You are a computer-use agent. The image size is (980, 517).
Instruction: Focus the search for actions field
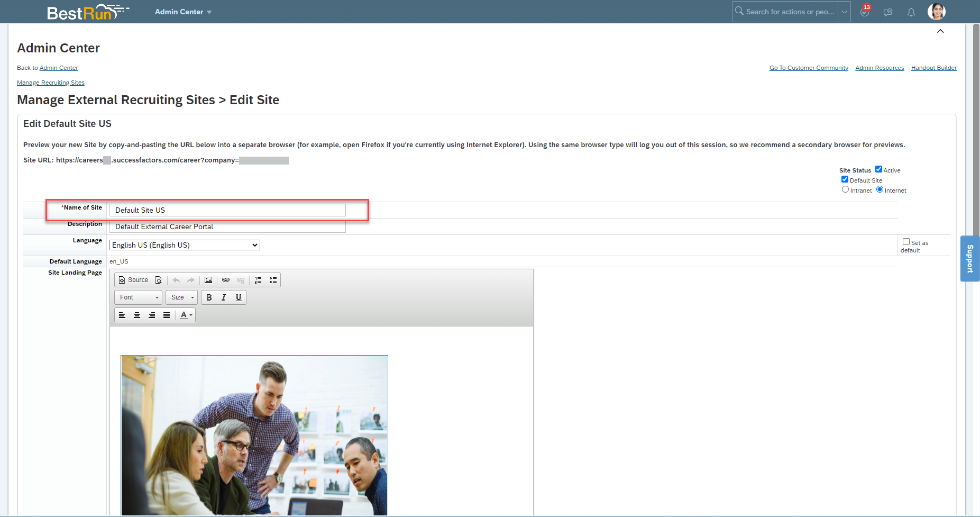(x=790, y=12)
